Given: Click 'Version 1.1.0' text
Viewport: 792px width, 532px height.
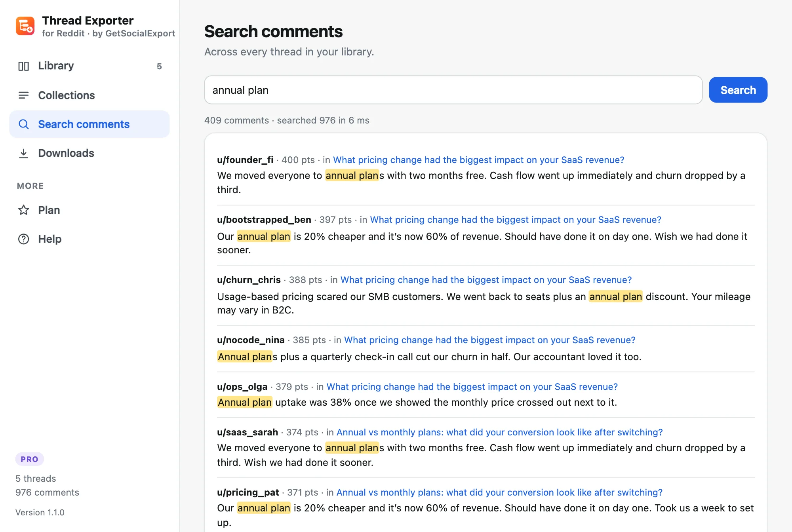Looking at the screenshot, I should coord(40,512).
